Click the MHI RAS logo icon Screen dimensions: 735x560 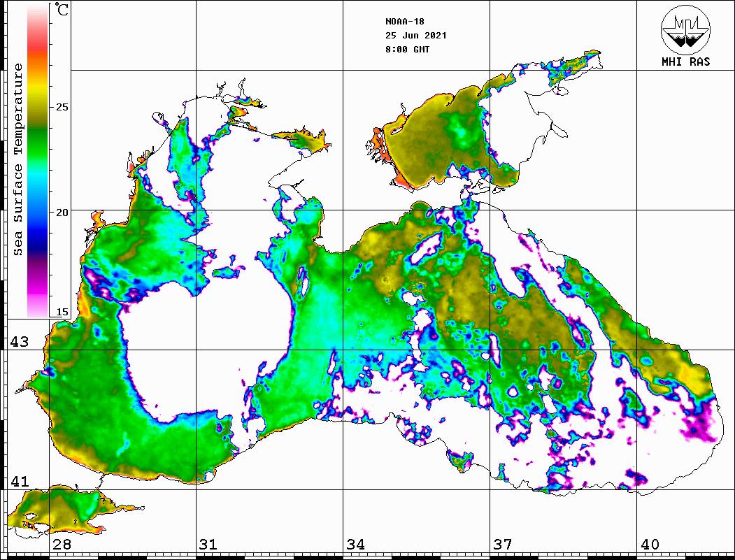click(x=685, y=29)
